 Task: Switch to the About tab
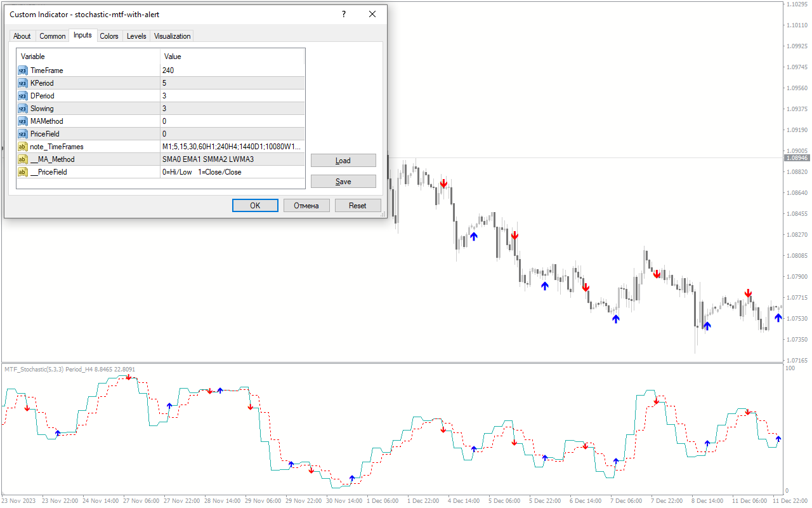coord(22,36)
